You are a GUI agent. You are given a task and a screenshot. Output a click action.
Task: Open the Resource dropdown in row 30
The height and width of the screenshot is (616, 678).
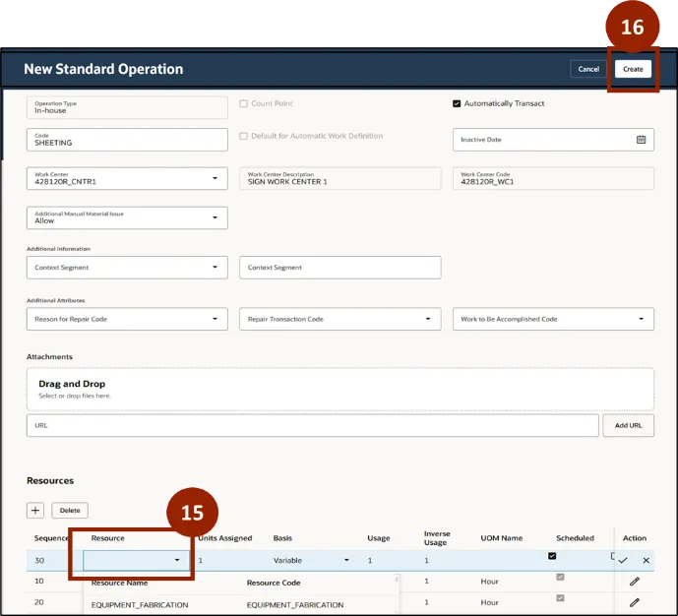[x=177, y=560]
